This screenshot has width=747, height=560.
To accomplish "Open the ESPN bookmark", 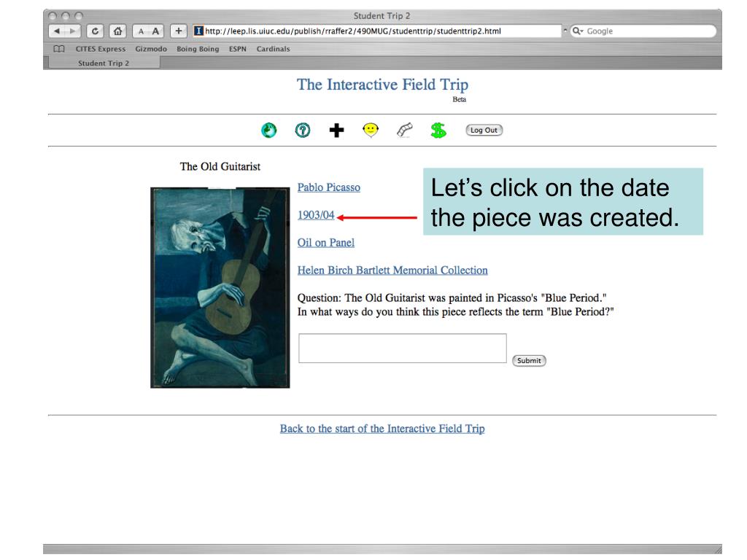I will pyautogui.click(x=238, y=49).
